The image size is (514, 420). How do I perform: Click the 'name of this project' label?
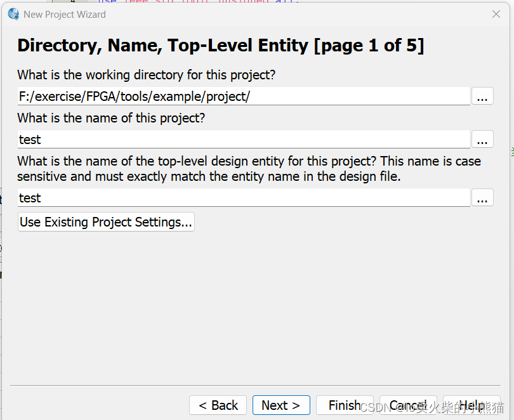point(111,118)
